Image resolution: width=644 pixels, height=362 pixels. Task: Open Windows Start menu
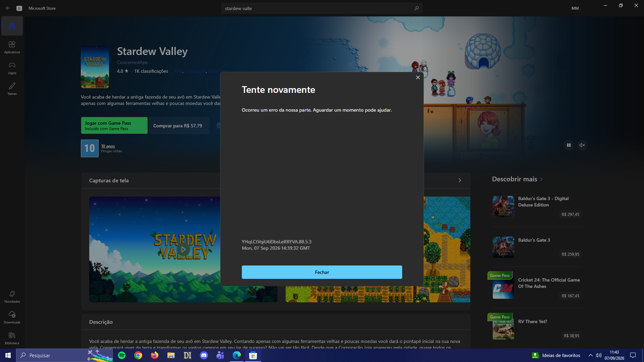(x=8, y=355)
